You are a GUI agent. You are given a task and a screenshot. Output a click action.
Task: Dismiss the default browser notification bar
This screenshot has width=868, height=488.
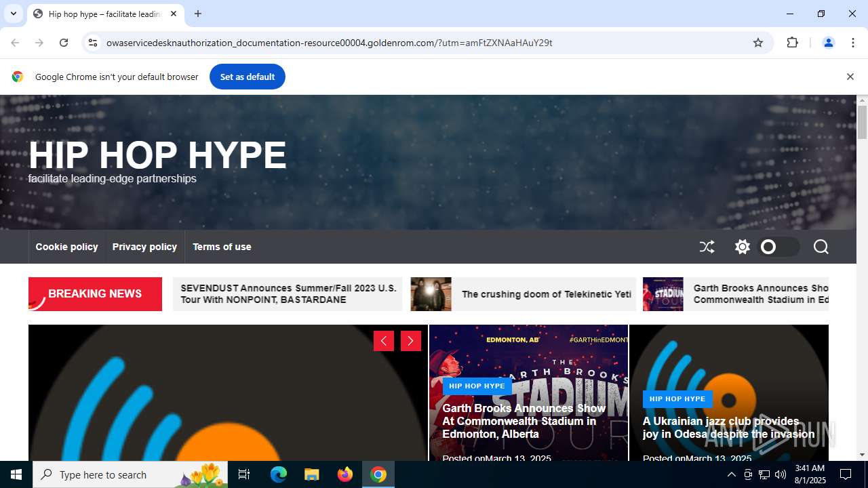[850, 77]
